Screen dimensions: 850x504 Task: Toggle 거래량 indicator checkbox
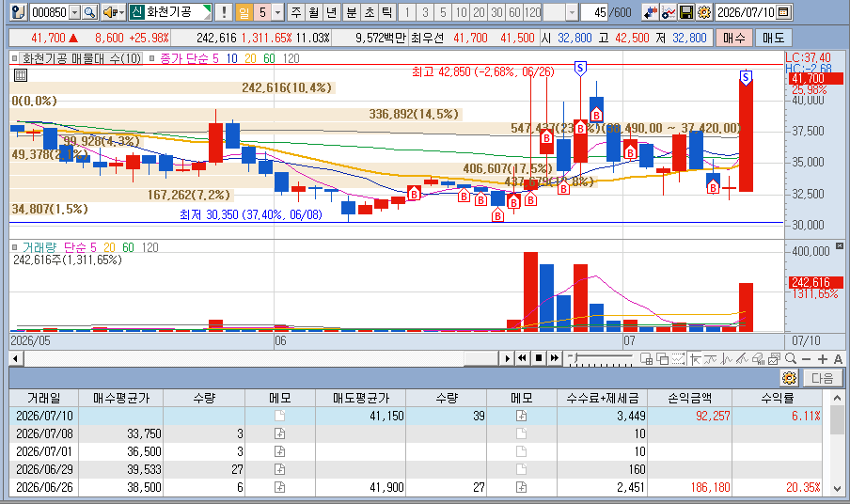tap(15, 247)
